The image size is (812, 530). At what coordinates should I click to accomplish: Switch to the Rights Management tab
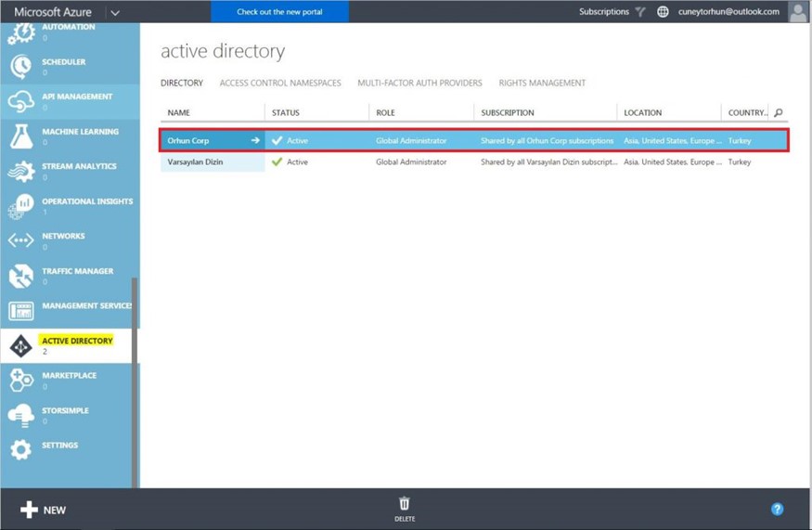(542, 83)
